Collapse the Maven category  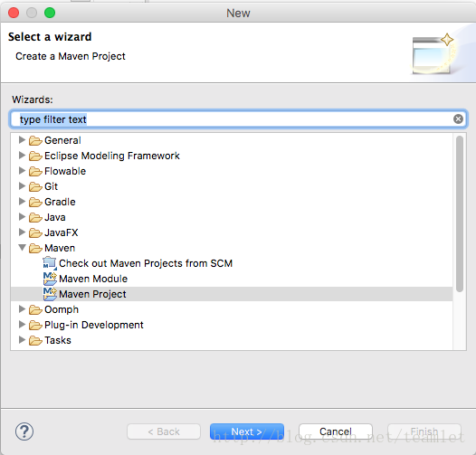(x=22, y=248)
